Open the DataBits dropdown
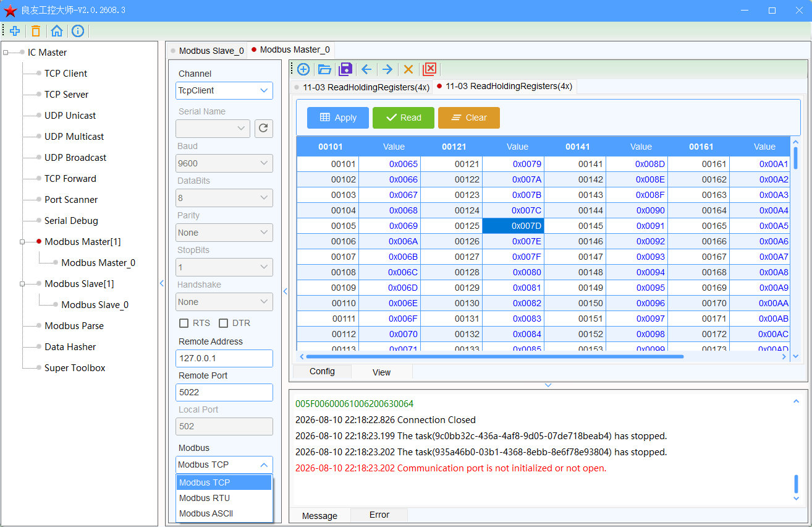The width and height of the screenshot is (812, 527). [x=224, y=198]
